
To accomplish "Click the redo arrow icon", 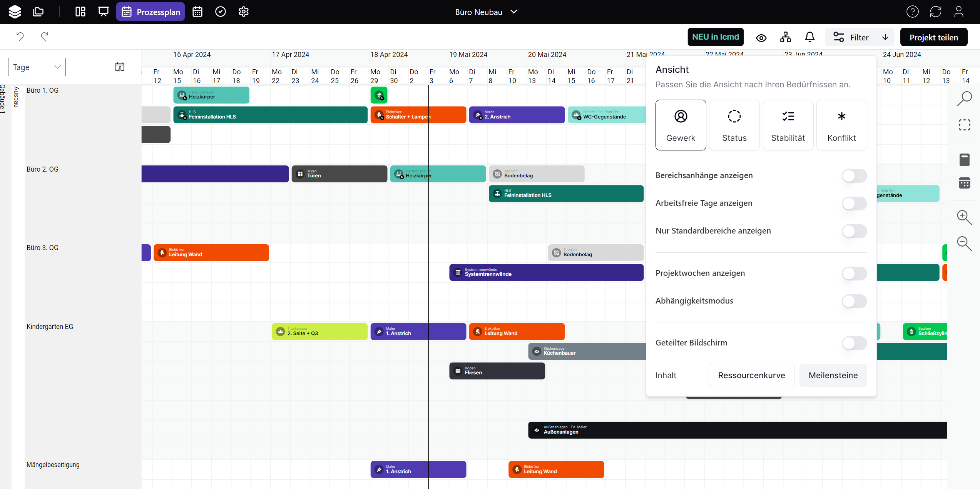I will [44, 37].
